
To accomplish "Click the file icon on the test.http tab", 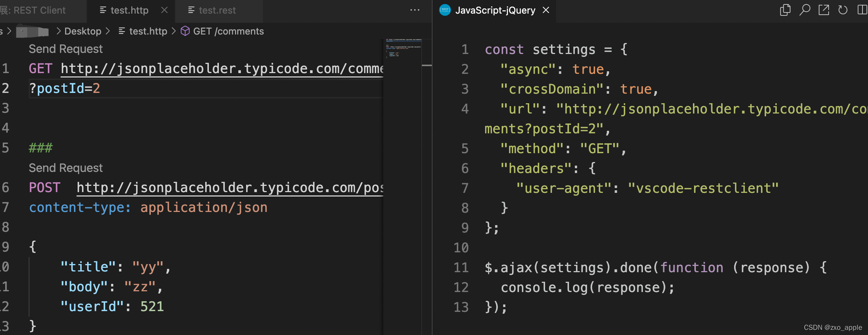I will click(103, 10).
